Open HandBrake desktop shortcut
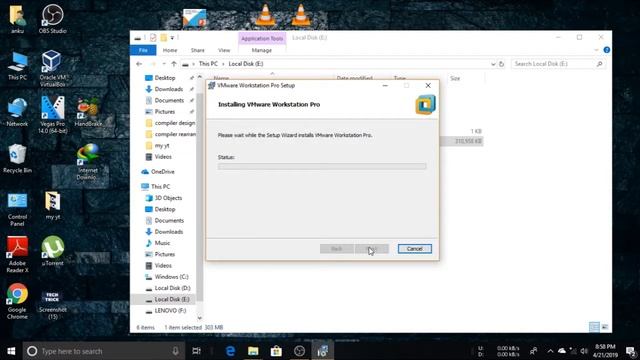The image size is (640, 360). click(x=88, y=112)
